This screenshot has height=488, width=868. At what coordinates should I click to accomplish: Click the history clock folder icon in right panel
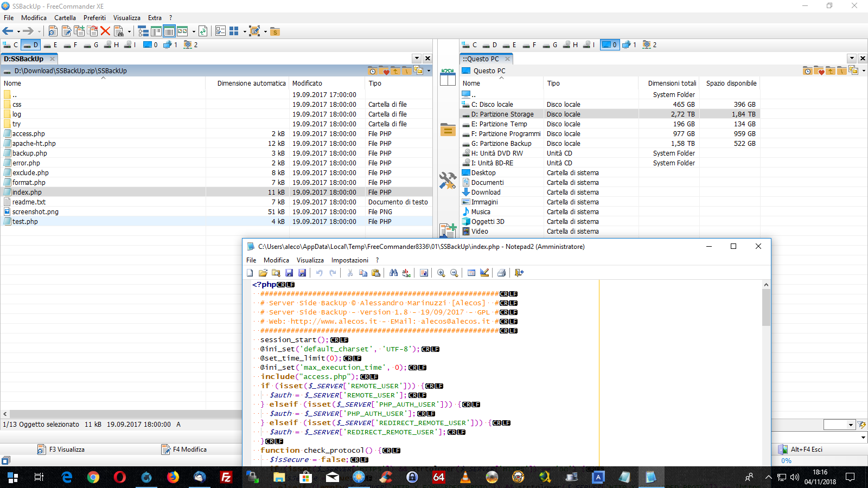(807, 71)
